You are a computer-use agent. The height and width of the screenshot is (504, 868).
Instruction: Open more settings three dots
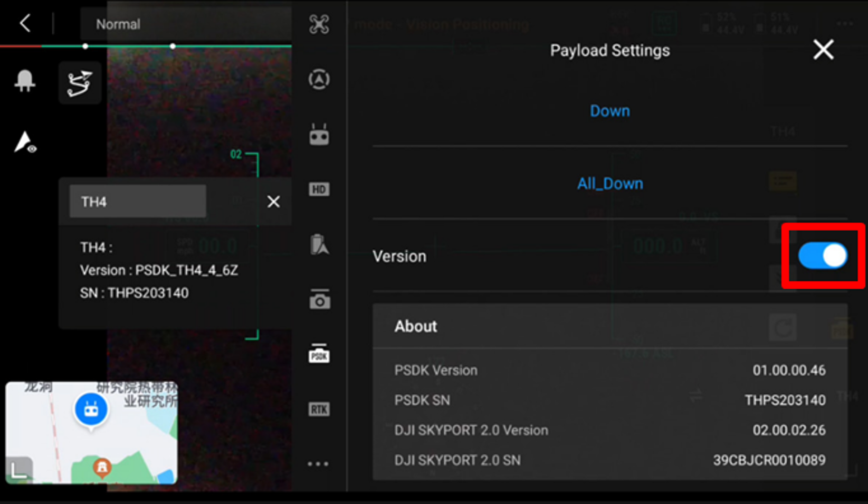(x=318, y=464)
